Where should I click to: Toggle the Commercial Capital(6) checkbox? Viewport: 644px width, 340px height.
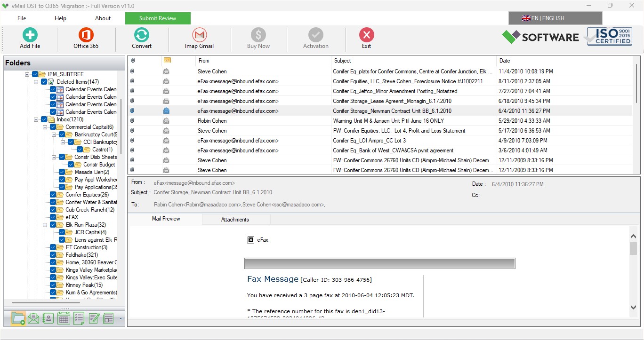pos(53,127)
